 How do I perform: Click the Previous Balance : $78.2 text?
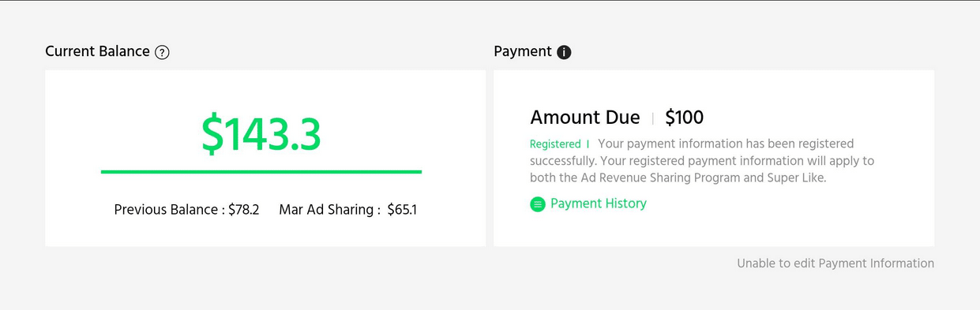point(186,210)
